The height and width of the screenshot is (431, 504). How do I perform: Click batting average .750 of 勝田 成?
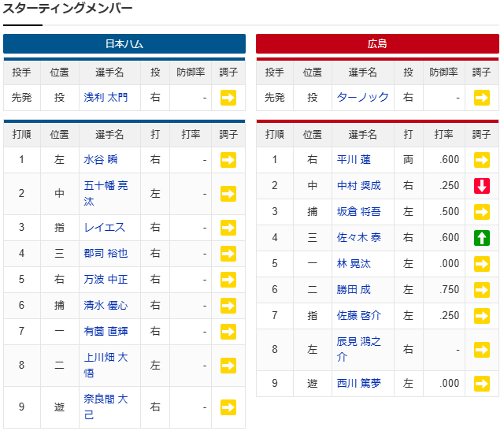click(450, 290)
